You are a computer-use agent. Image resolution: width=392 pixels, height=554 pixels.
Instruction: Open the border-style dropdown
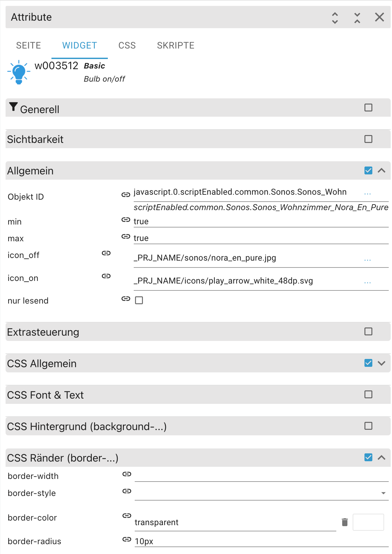383,493
